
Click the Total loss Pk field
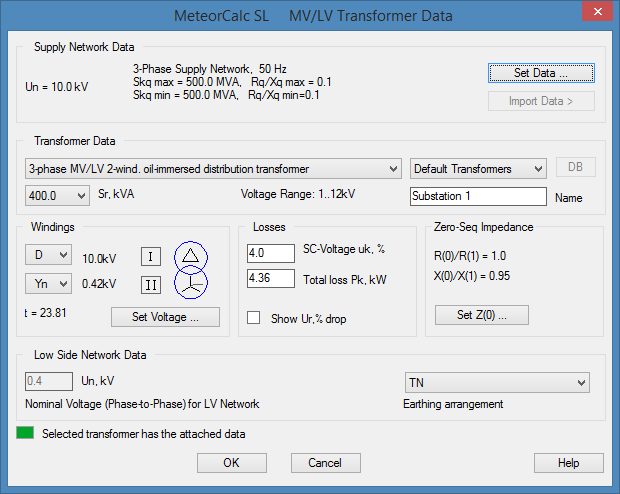coord(271,278)
